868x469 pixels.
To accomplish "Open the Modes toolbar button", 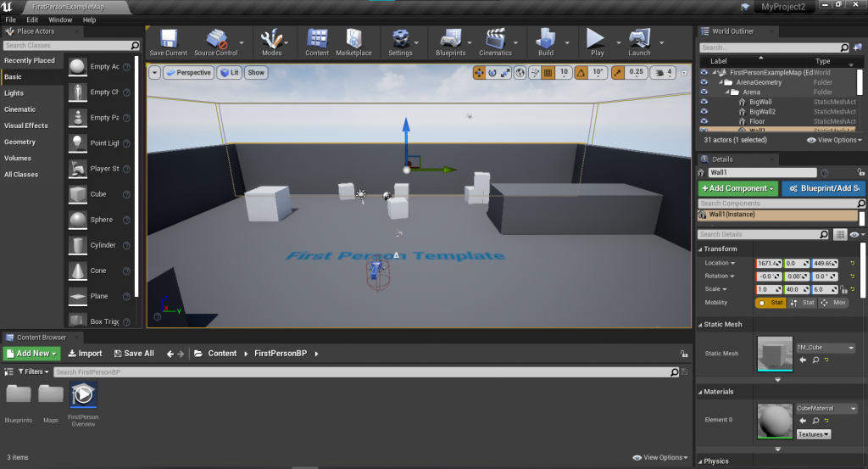I will point(272,42).
